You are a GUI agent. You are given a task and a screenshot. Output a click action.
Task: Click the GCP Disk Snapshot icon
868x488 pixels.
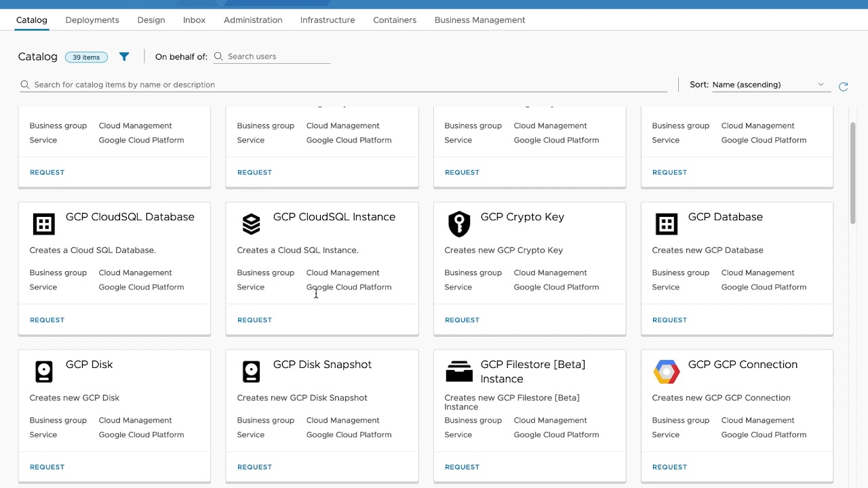click(252, 371)
